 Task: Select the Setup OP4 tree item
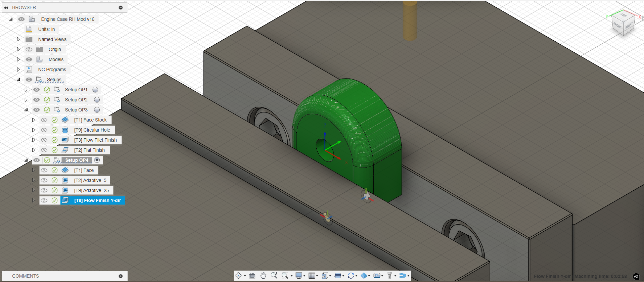pyautogui.click(x=77, y=160)
